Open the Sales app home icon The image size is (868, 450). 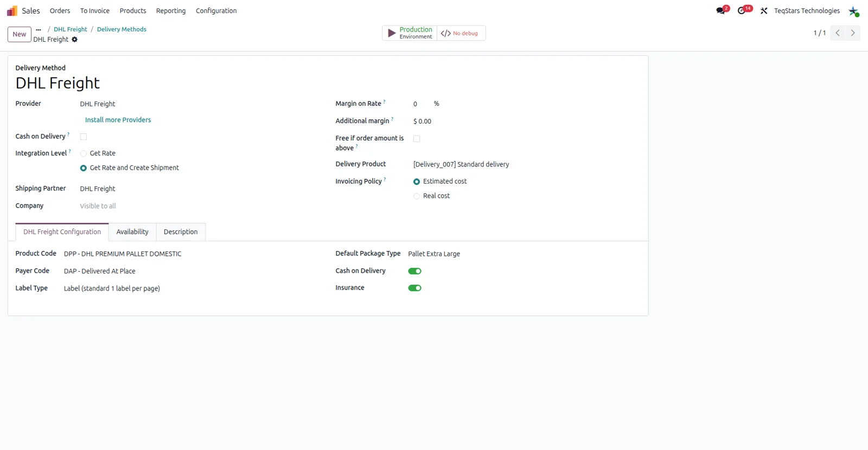12,11
